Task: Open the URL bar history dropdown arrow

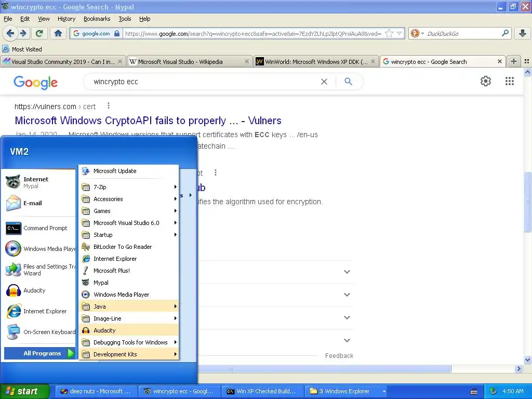Action: [400, 33]
